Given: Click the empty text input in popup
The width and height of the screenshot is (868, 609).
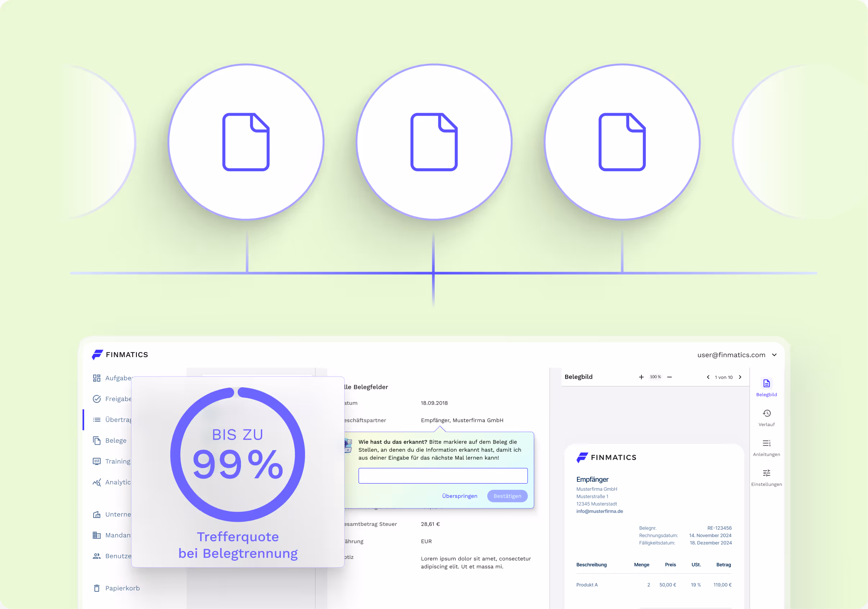Looking at the screenshot, I should 443,476.
